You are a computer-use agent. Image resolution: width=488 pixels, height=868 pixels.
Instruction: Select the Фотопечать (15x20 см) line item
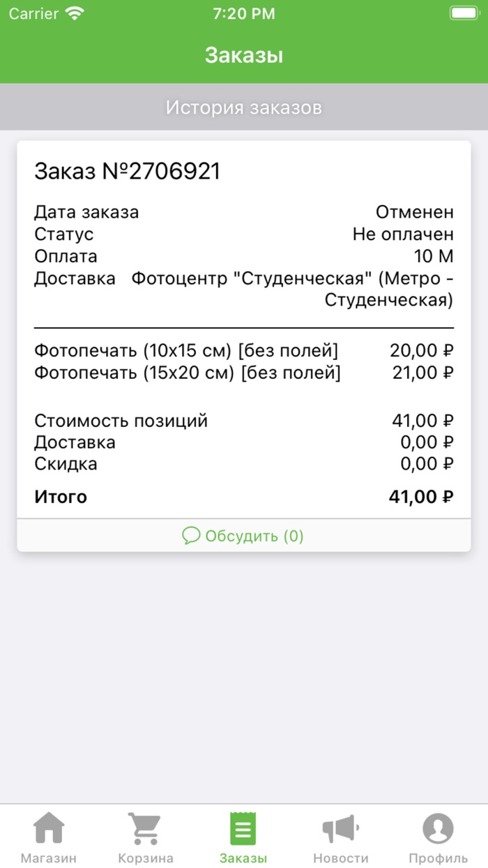coord(186,373)
